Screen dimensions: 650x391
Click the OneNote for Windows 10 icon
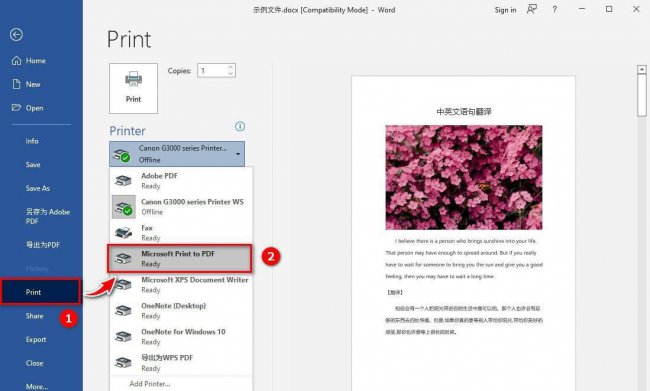[x=123, y=337]
